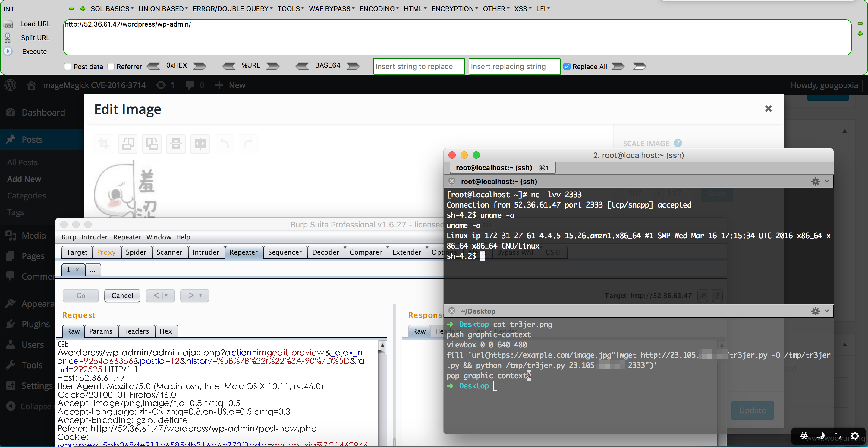This screenshot has width=868, height=447.
Task: Click left arrow before BASE64
Action: (x=302, y=66)
